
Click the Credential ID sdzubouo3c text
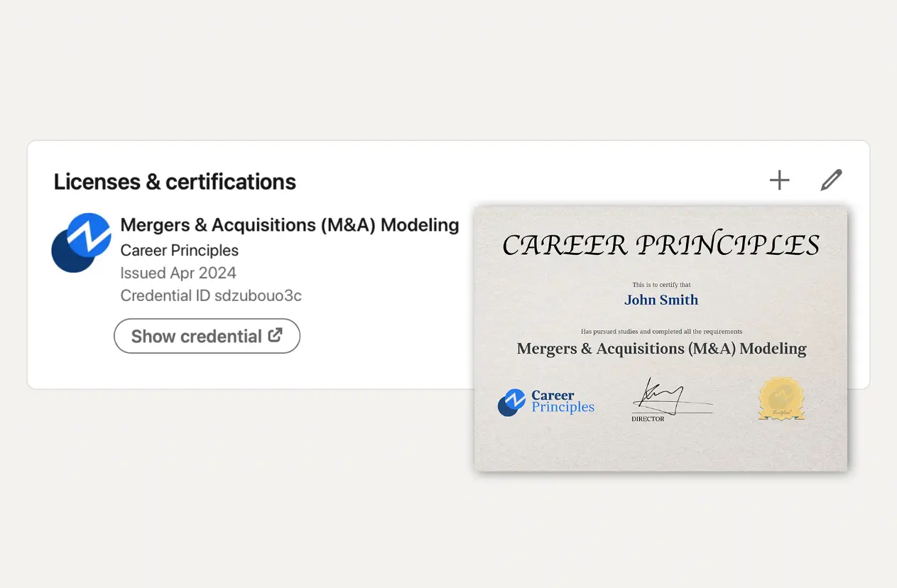click(x=211, y=295)
